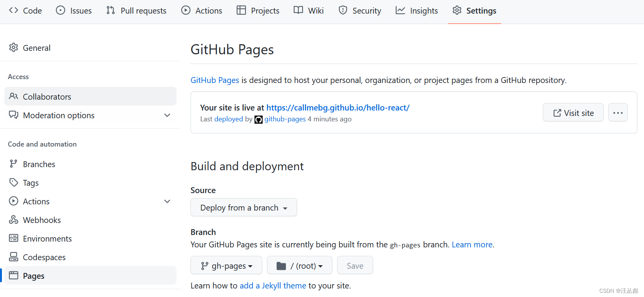This screenshot has height=297, width=644.
Task: Open the Issues tab
Action: tap(74, 10)
